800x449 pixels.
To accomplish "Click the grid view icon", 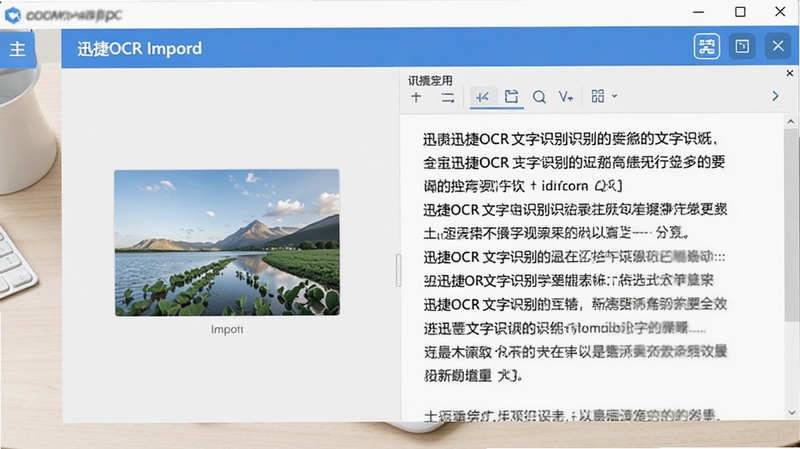I will point(597,96).
